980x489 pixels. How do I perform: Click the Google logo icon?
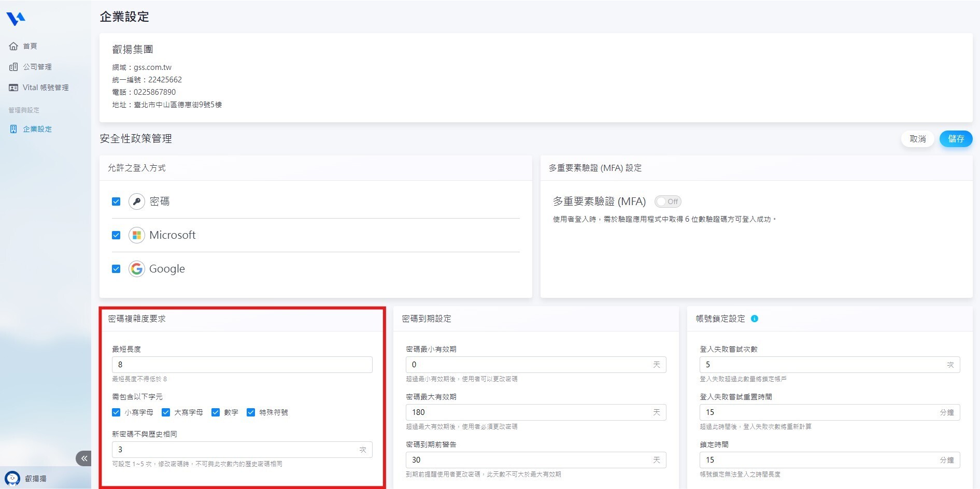[136, 269]
